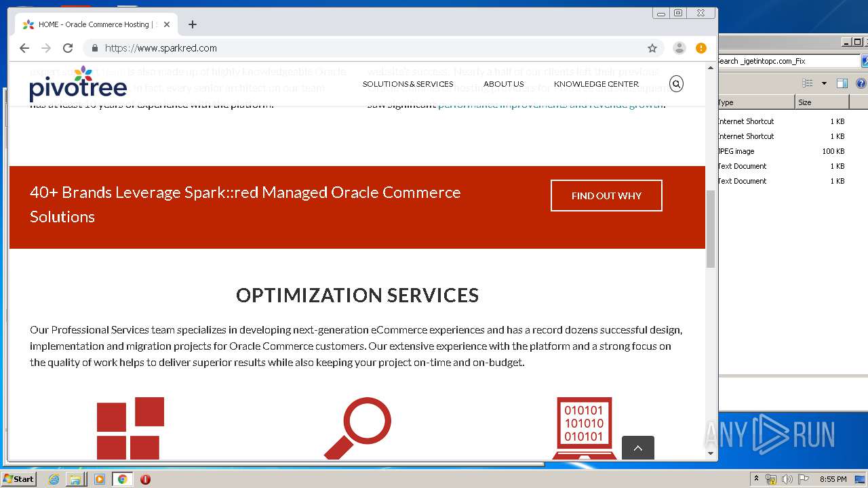Open a new tab with the plus button

193,24
